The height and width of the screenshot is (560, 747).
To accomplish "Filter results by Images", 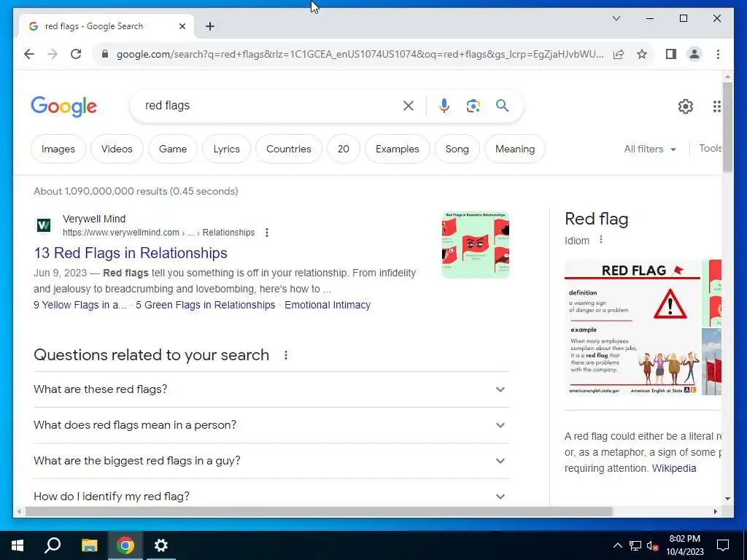I will 58,149.
